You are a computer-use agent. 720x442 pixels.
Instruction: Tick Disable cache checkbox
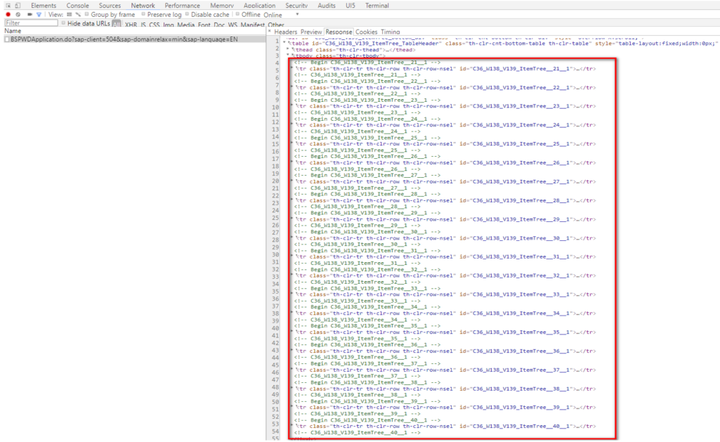click(187, 15)
